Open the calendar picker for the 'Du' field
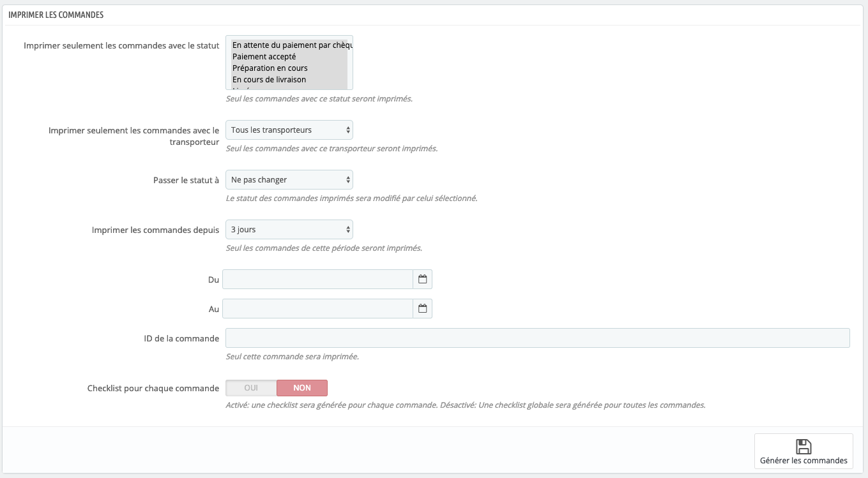 tap(422, 279)
